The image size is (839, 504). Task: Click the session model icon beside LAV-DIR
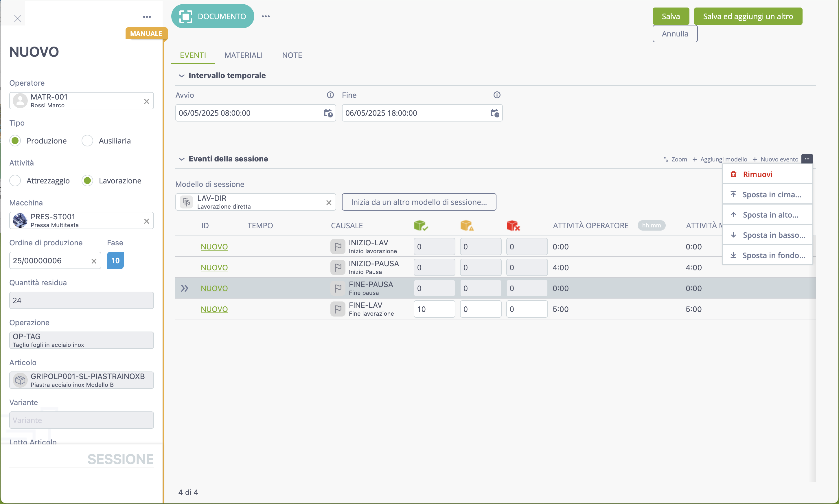186,202
